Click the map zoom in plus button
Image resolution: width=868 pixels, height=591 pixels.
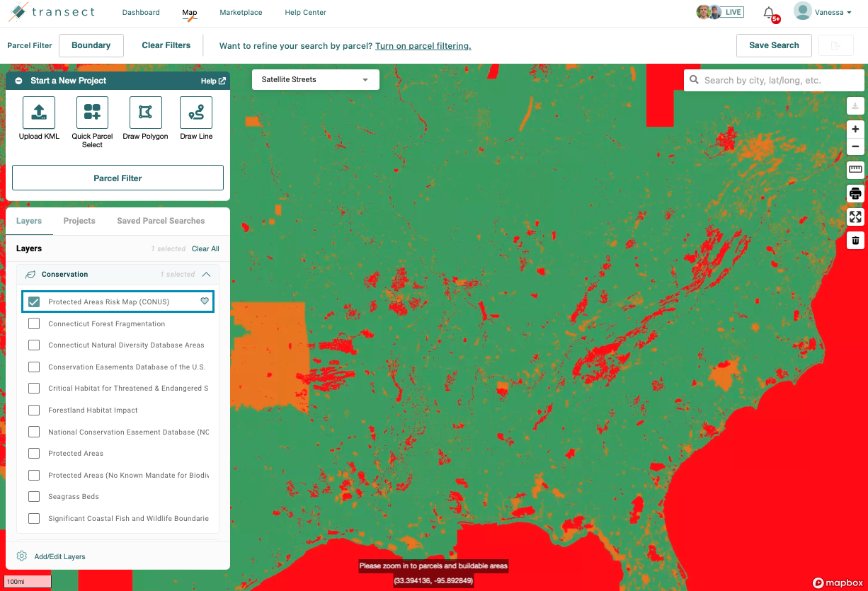point(855,130)
